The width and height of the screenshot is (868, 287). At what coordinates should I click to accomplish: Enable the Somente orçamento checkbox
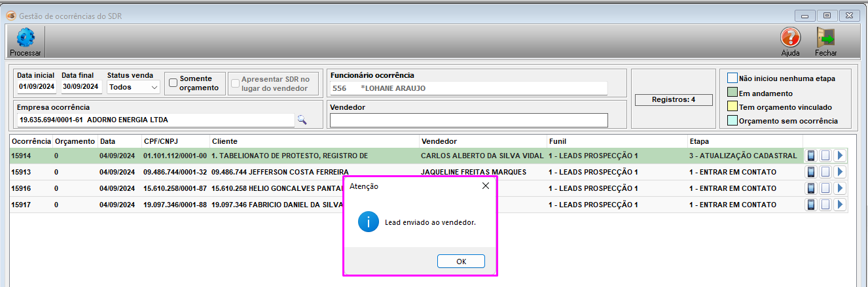(173, 83)
